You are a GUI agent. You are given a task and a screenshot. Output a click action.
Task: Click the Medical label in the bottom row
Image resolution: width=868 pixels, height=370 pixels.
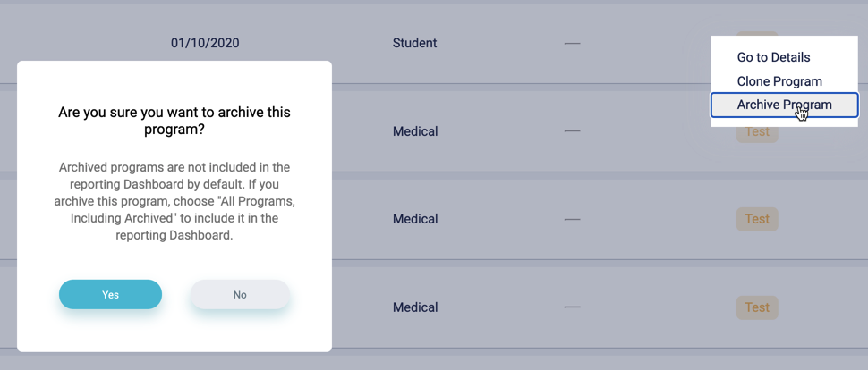click(x=415, y=307)
